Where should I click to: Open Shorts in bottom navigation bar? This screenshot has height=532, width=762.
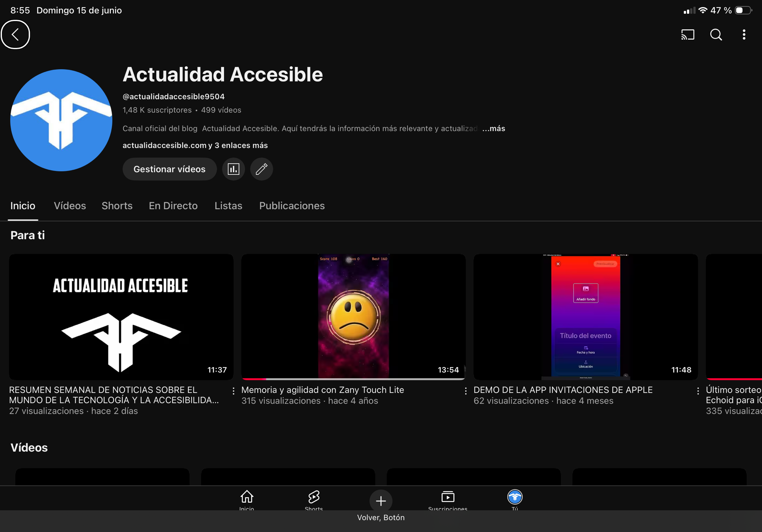314,500
